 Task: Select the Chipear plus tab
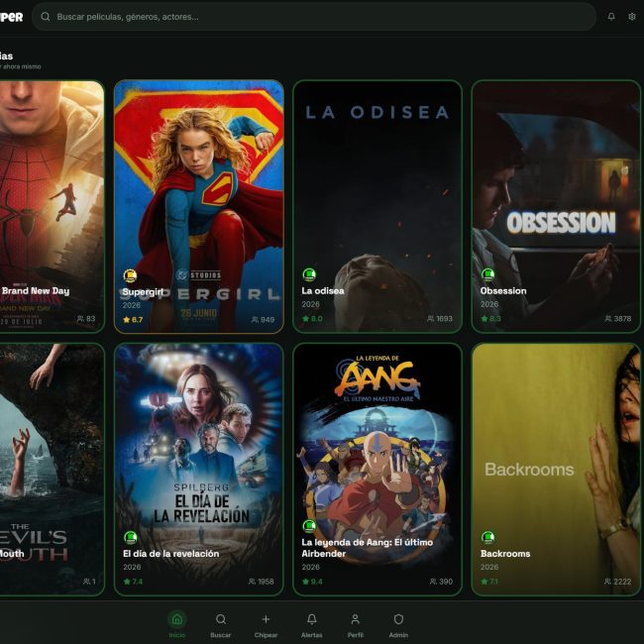tap(266, 624)
